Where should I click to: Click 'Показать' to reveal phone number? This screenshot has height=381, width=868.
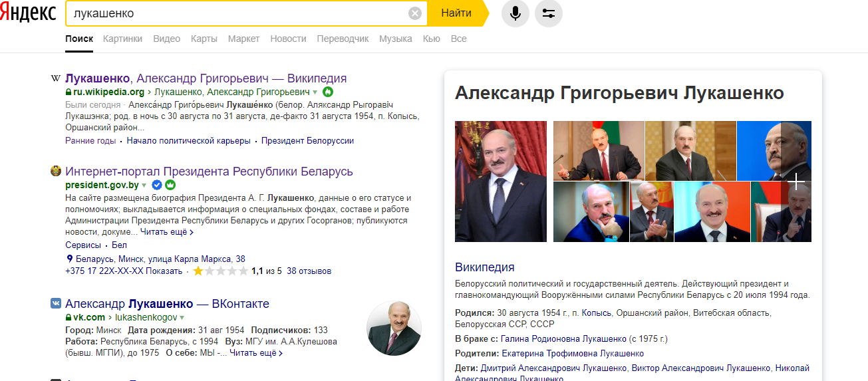[x=164, y=271]
